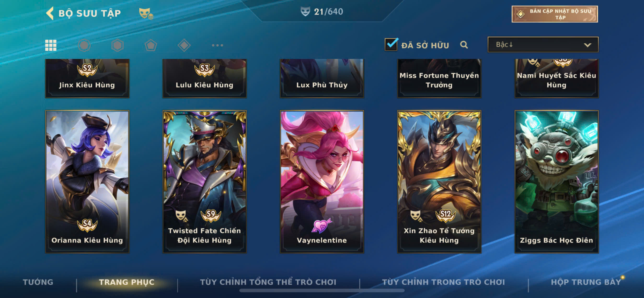Click Bản Cập Nhật Bộ Sưu Tập button
The height and width of the screenshot is (298, 644).
point(554,14)
